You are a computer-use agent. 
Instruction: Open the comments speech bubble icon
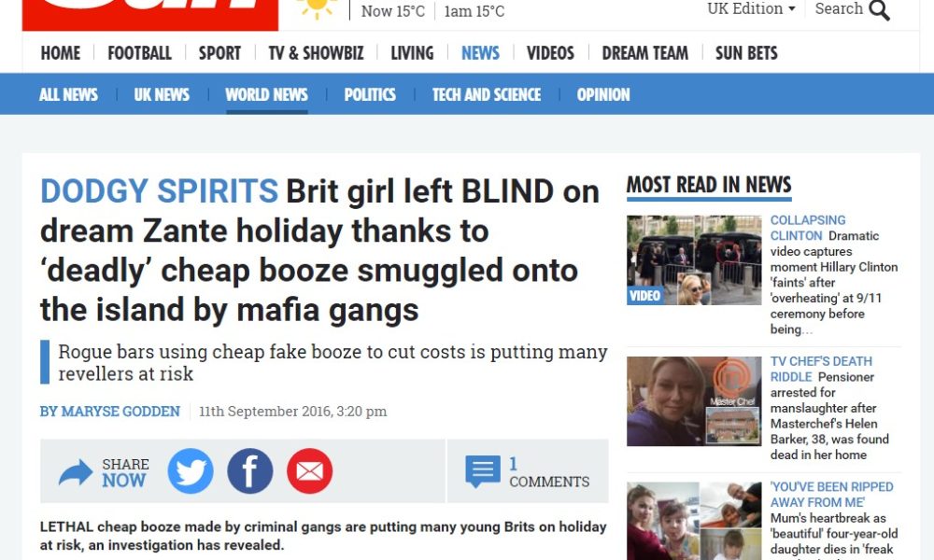click(483, 471)
